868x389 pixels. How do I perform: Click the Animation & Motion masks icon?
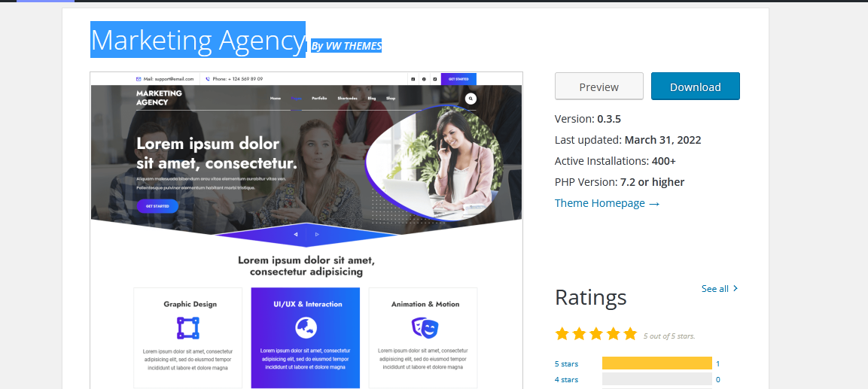[x=425, y=328]
